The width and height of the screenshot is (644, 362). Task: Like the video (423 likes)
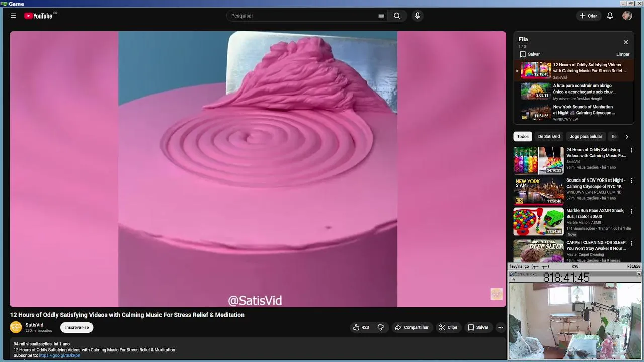point(361,327)
